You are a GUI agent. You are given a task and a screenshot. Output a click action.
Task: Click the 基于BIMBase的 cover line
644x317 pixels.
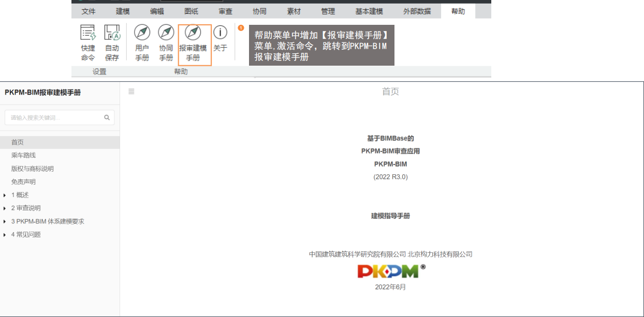pyautogui.click(x=390, y=138)
